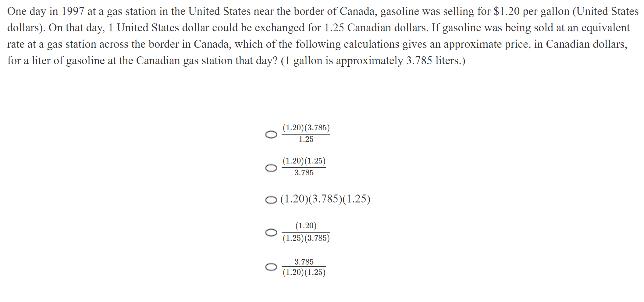This screenshot has height=302, width=644.
Task: Click numerator (1.20)(1.25) of second answer
Action: (304, 161)
